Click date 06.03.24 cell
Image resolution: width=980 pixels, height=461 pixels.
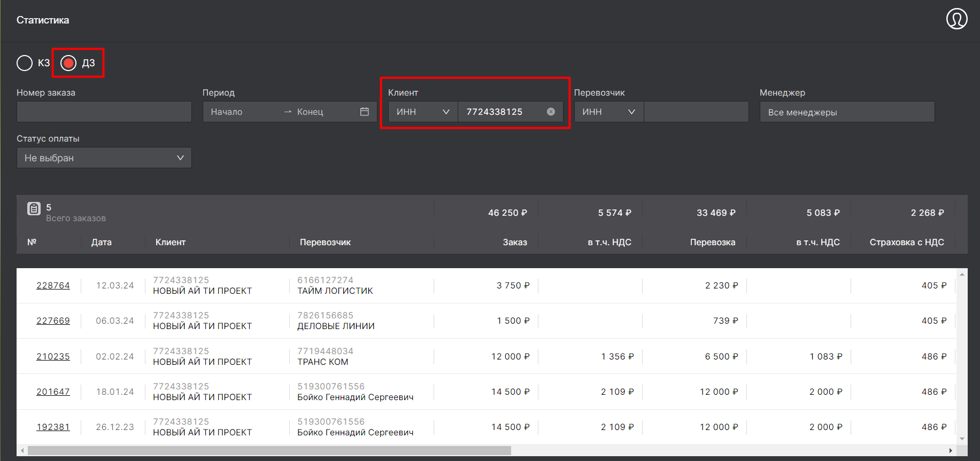pos(115,321)
